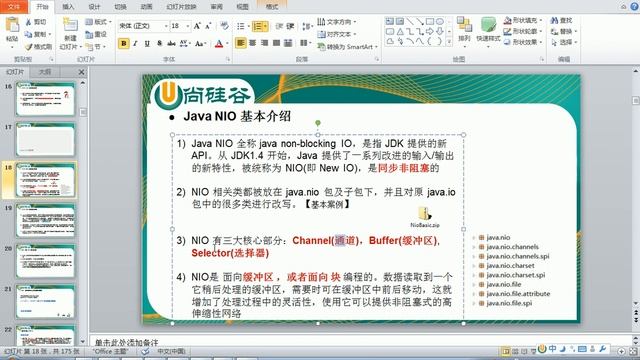Switch to the Insert (插入) tab

(68, 7)
